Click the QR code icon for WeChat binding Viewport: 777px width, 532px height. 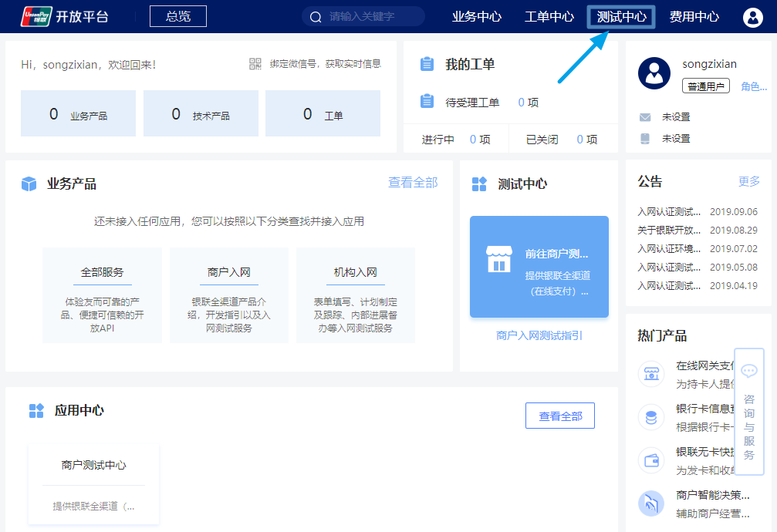(x=255, y=64)
